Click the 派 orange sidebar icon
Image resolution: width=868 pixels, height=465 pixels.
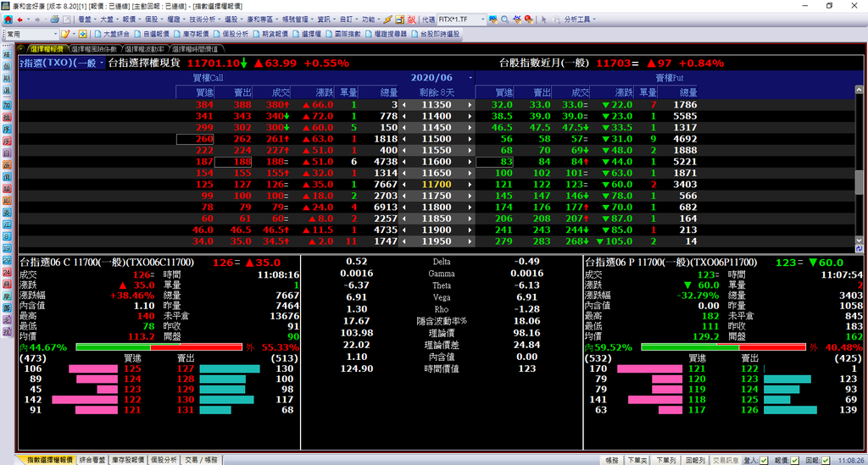point(7,165)
